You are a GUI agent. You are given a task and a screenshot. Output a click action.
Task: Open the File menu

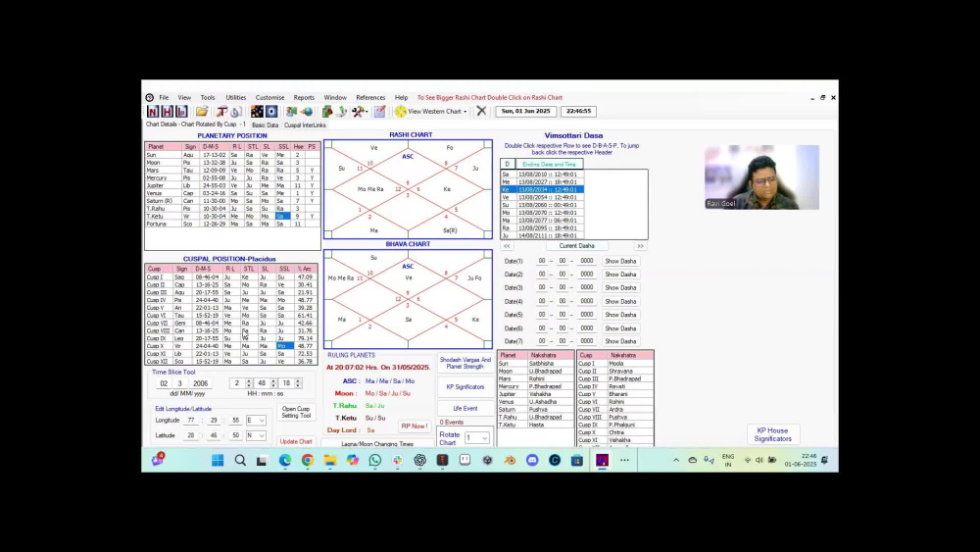pos(164,97)
